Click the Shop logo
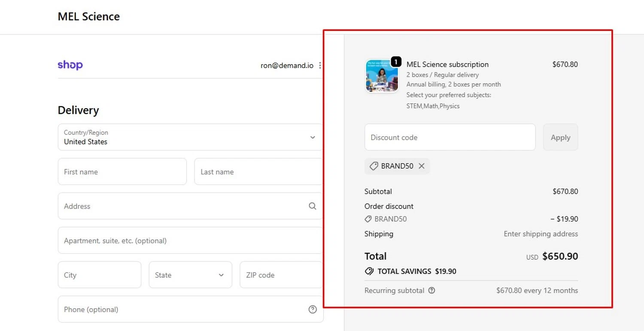The height and width of the screenshot is (331, 644). (70, 65)
